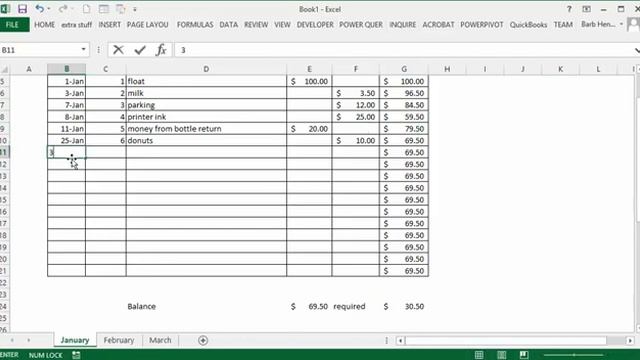Click horizontal scrollbar left arrow

tap(400, 340)
